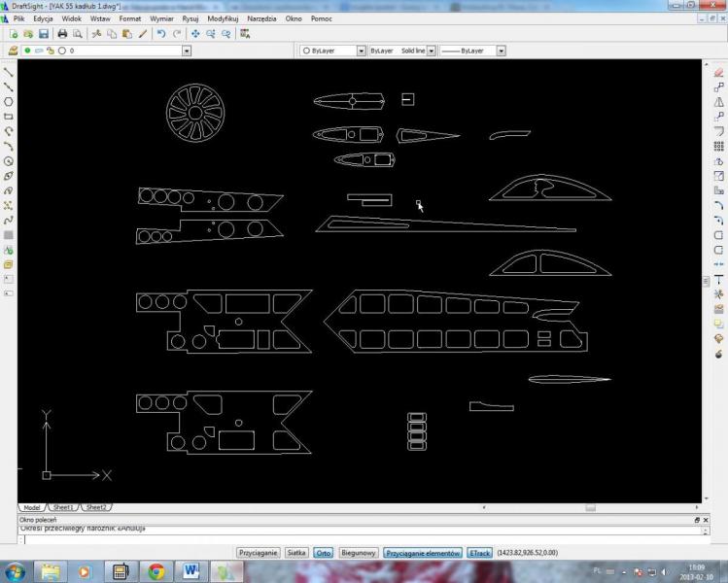Click the Erase tool in right toolbar
This screenshot has width=728, height=583.
tap(719, 72)
